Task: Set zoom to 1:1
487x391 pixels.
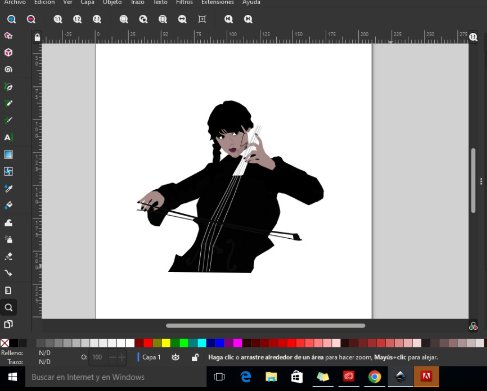Action: point(58,19)
